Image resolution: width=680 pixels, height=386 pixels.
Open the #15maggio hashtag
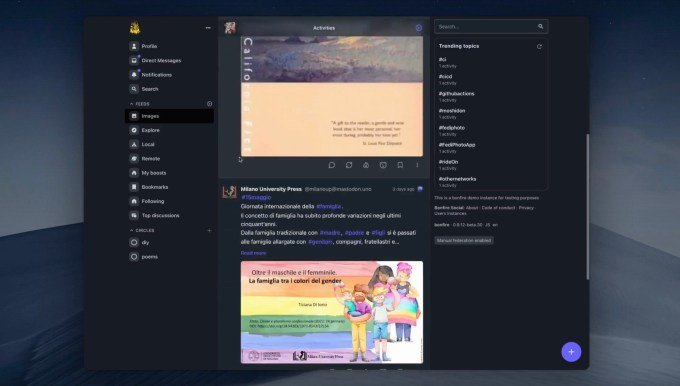[x=256, y=198]
